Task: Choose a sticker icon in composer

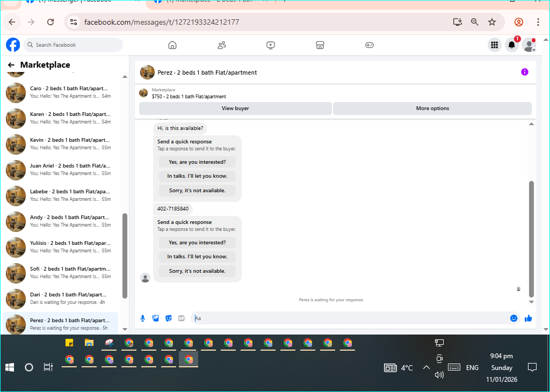Action: (x=169, y=318)
